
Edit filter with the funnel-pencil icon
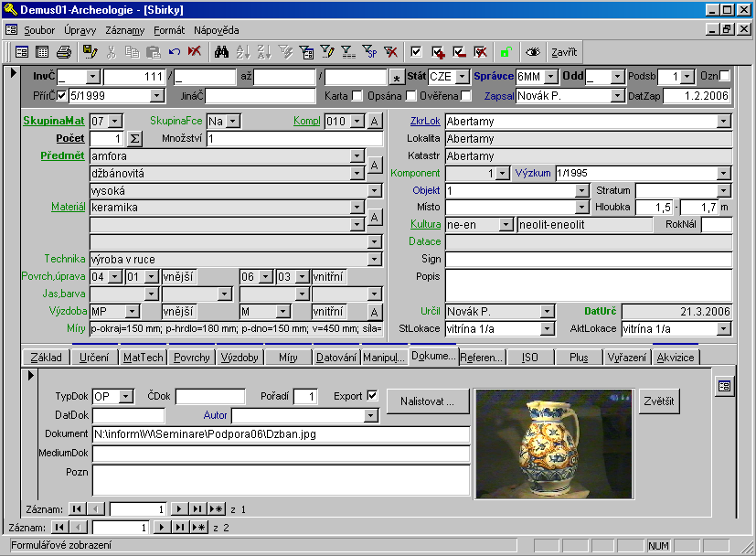pos(327,52)
